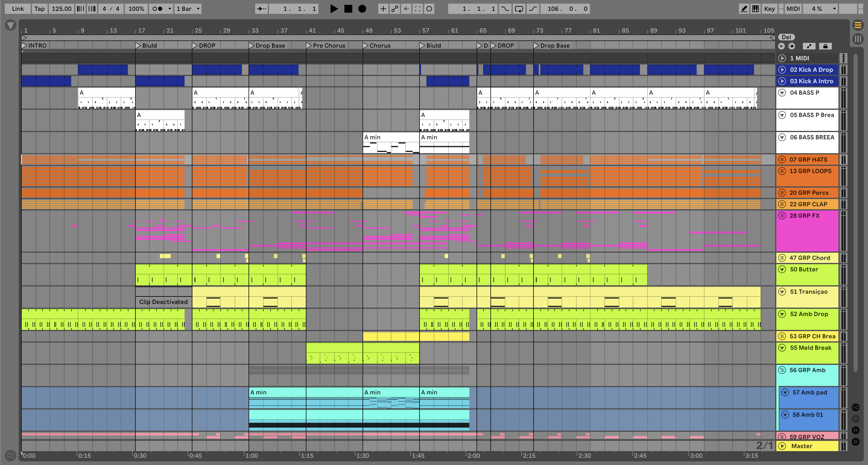Click the Arrangement Record button

point(362,9)
